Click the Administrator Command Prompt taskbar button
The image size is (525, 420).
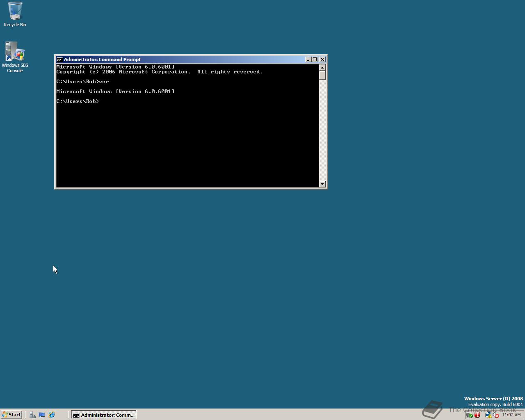click(x=104, y=415)
